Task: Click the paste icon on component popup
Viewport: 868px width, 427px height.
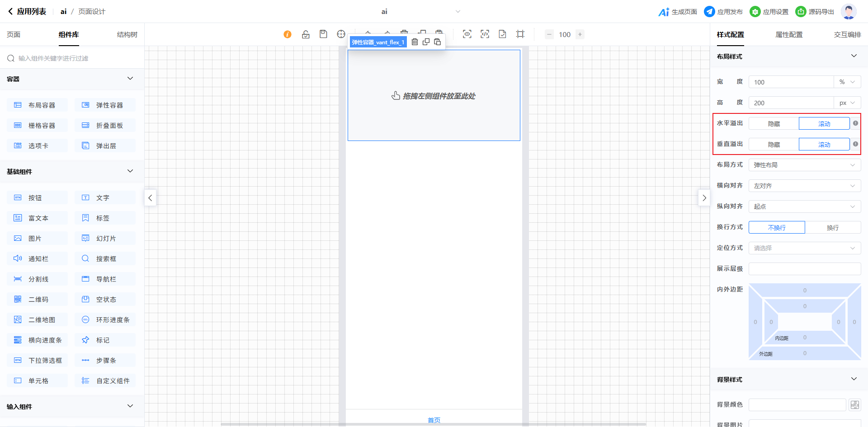Action: click(x=437, y=42)
